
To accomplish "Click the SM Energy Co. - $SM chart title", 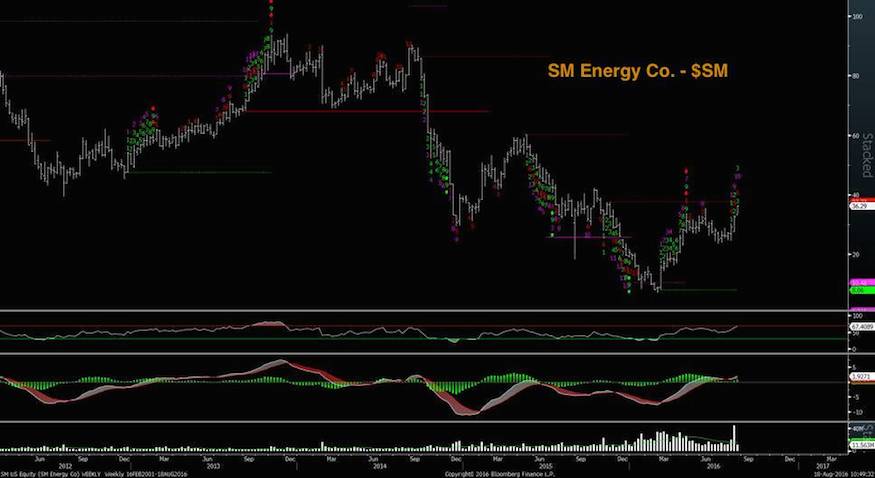I will pos(638,71).
